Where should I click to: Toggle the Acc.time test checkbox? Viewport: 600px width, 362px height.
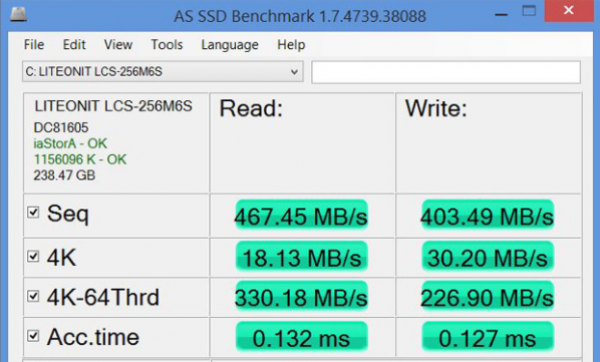(x=33, y=336)
